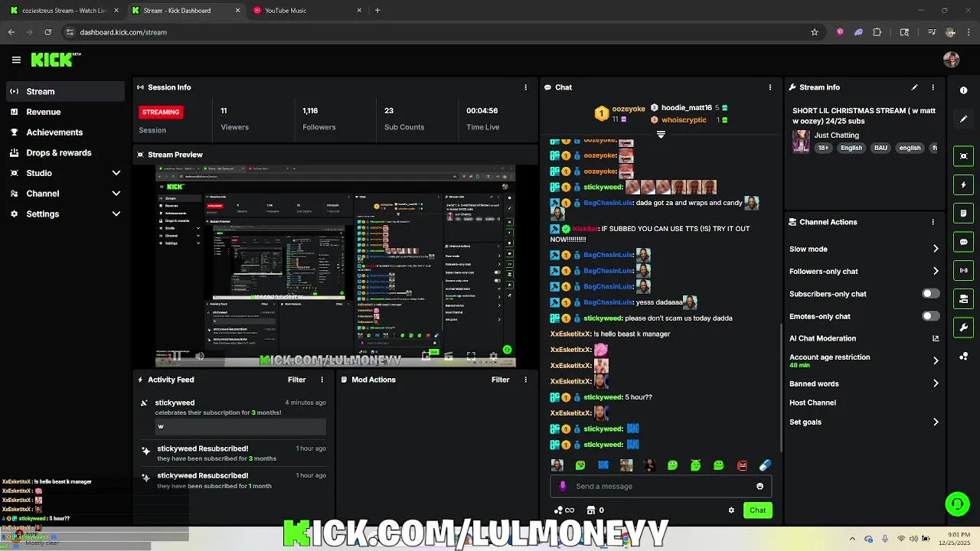This screenshot has height=551, width=980.
Task: Select the red angry emote in the emote row
Action: point(742,465)
